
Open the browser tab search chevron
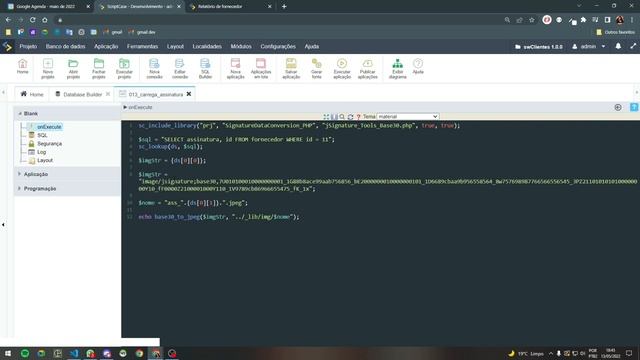[x=579, y=6]
